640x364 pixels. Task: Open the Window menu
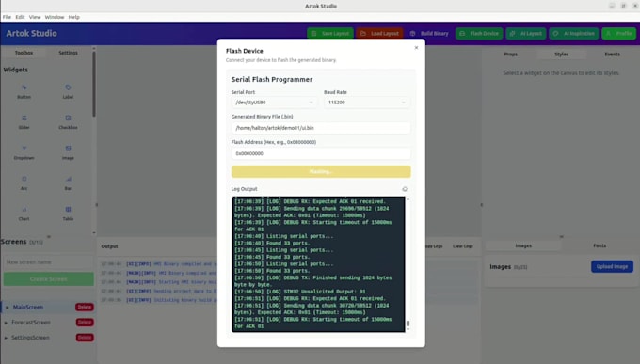pos(55,17)
